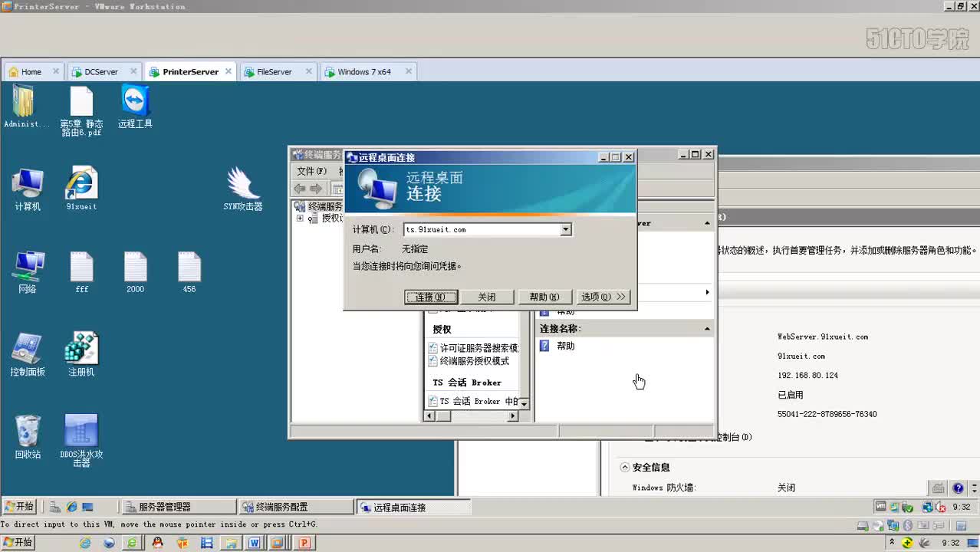
Task: Select the fff file icon
Action: pyautogui.click(x=82, y=272)
